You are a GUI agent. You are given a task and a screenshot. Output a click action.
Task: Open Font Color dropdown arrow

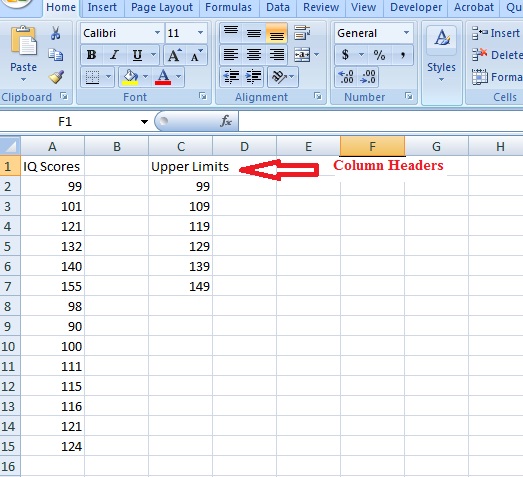pos(178,77)
